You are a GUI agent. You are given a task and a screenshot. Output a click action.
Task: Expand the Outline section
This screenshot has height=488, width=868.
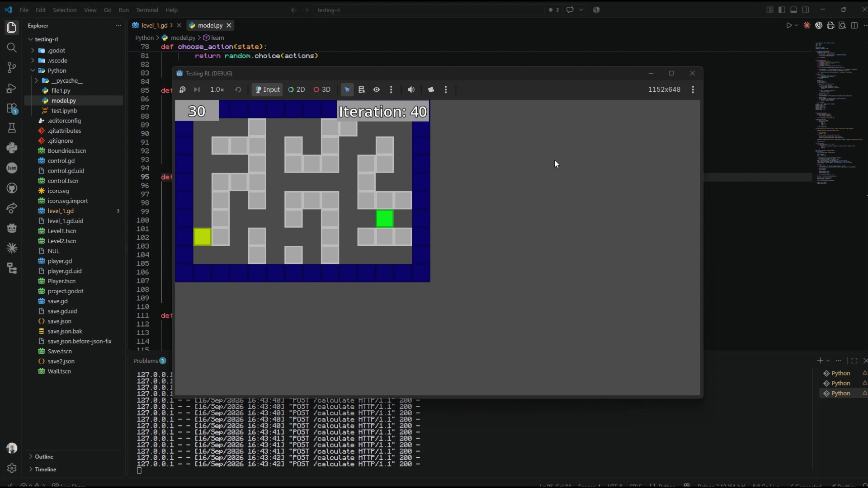click(44, 456)
